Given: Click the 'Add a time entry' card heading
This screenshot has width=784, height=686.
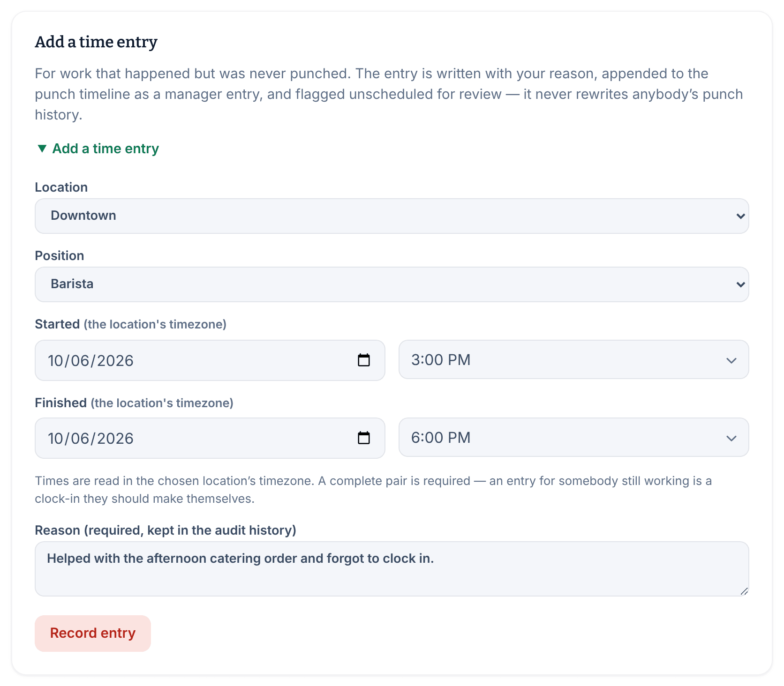Looking at the screenshot, I should 96,42.
